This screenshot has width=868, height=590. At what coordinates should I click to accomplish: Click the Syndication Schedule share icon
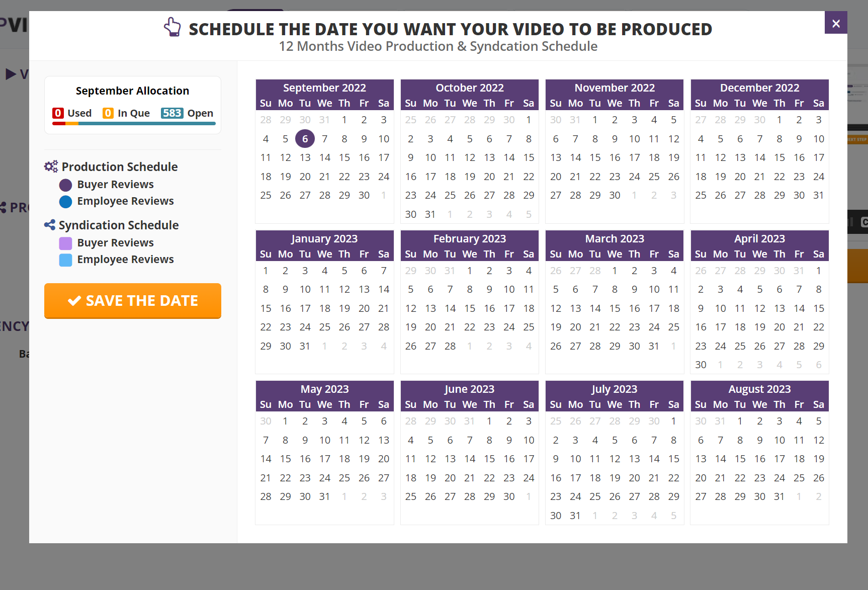50,225
